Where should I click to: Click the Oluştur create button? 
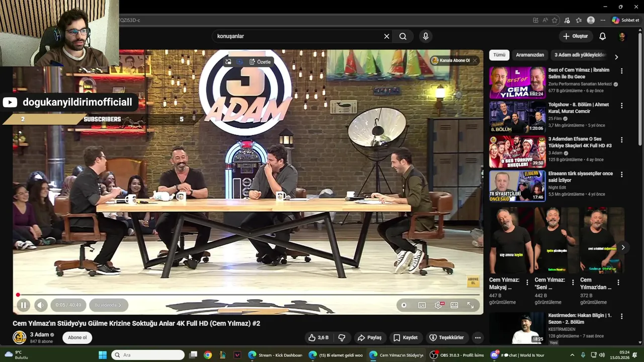pyautogui.click(x=575, y=36)
